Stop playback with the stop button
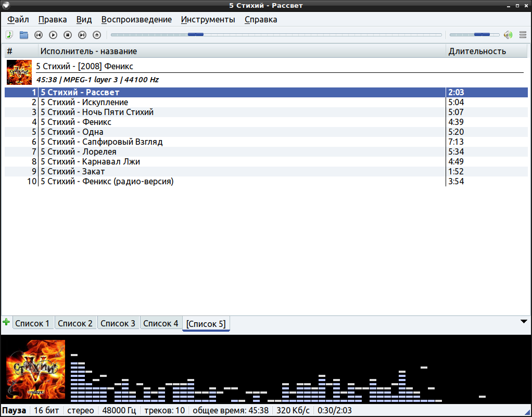532x417 pixels. pos(68,35)
